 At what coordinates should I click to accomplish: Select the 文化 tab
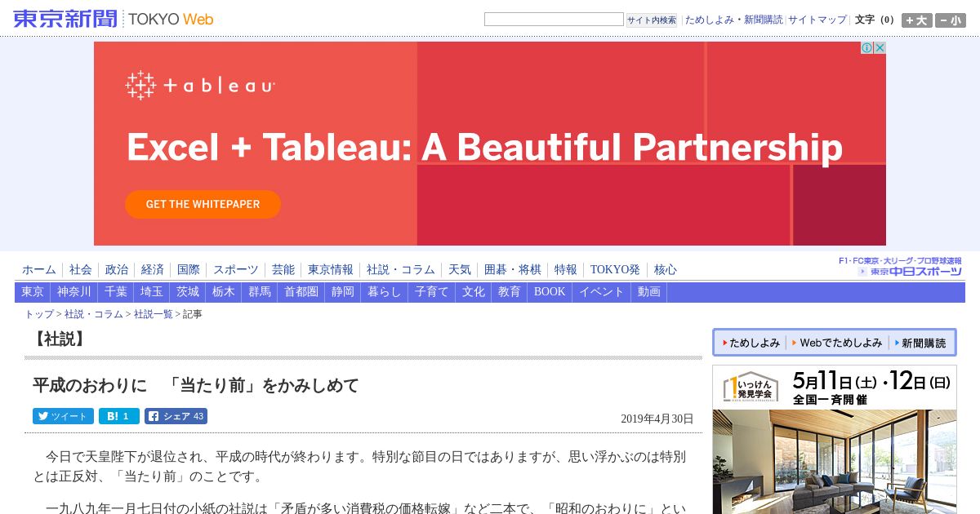click(x=474, y=292)
